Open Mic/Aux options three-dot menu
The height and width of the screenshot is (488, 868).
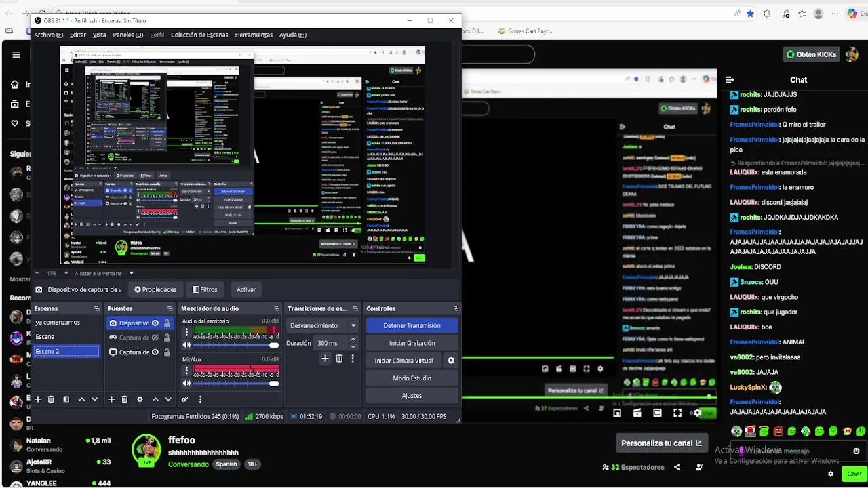[x=186, y=371]
